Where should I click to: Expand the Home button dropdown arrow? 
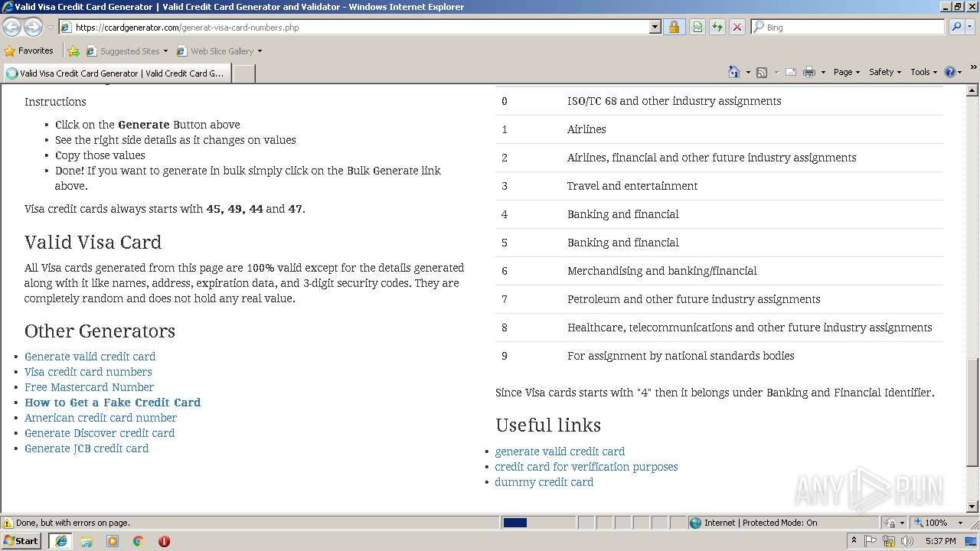click(x=747, y=72)
